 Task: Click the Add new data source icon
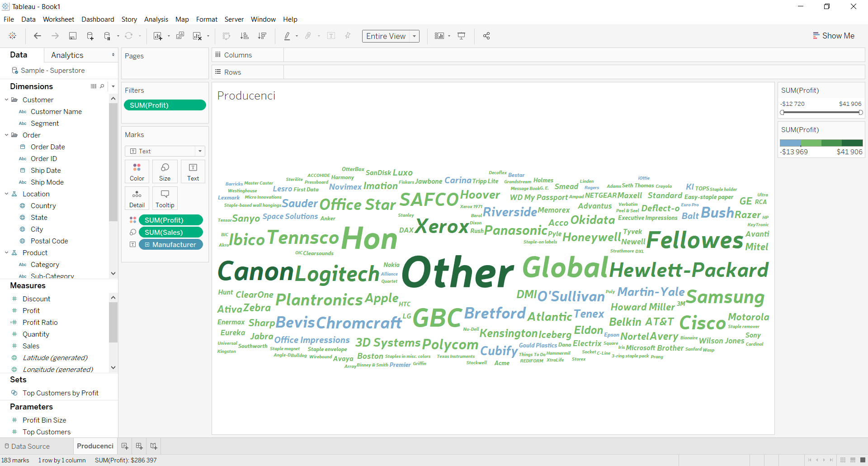point(90,36)
